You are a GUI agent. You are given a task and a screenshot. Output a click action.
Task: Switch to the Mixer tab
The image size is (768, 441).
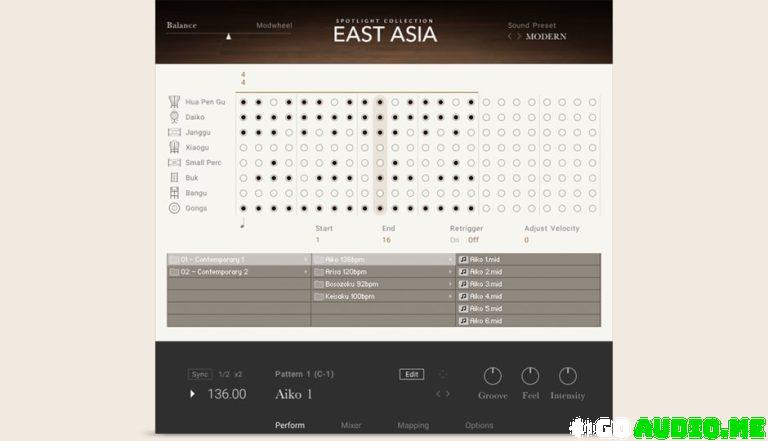351,425
